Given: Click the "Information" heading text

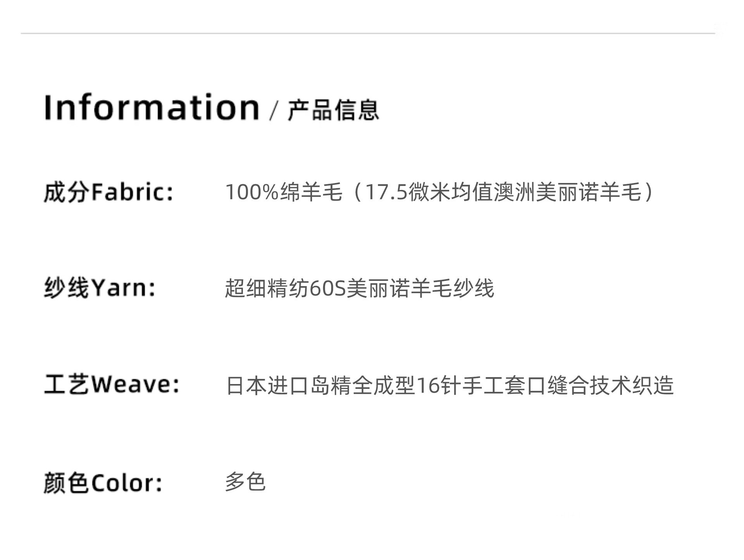Looking at the screenshot, I should pos(152,107).
